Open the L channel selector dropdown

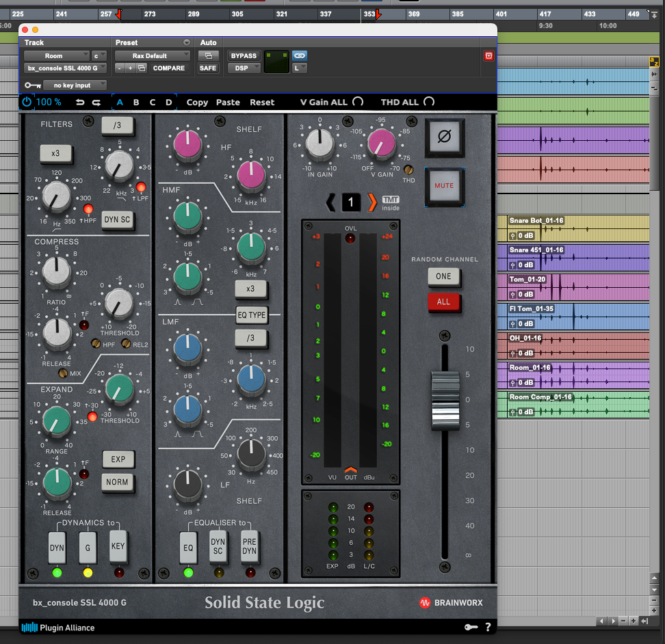(300, 68)
